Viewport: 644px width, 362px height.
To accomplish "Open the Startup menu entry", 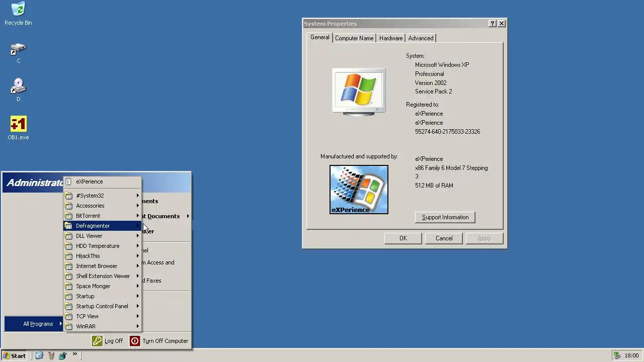I will click(103, 296).
